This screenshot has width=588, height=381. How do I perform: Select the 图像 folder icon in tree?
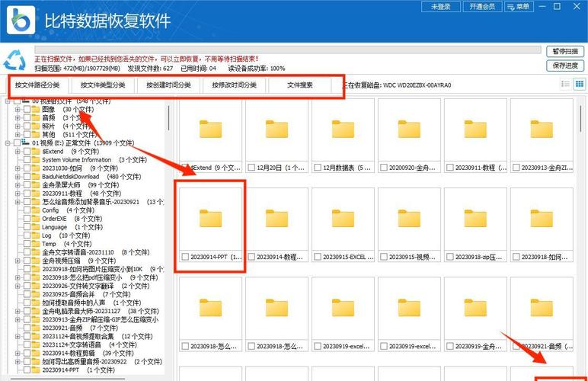[36, 109]
